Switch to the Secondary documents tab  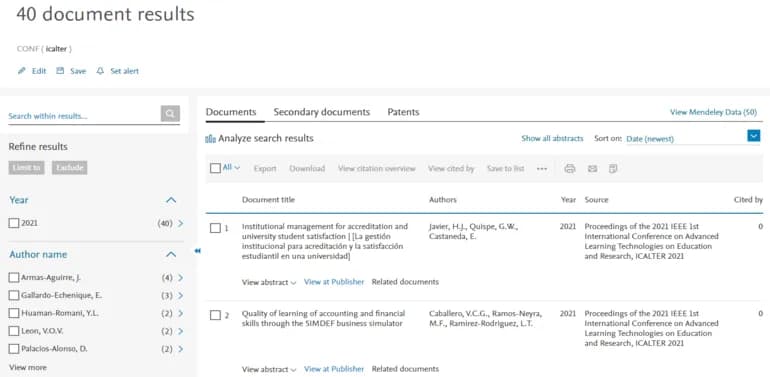pos(322,112)
